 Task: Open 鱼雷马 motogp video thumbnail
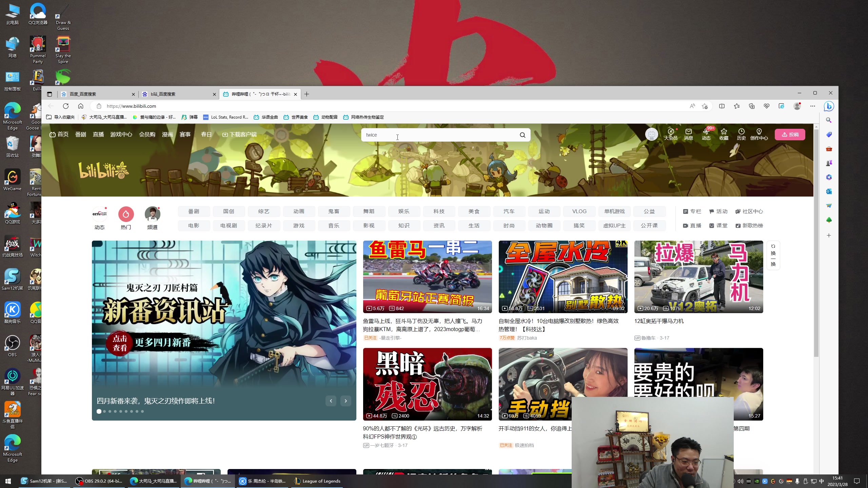(427, 277)
